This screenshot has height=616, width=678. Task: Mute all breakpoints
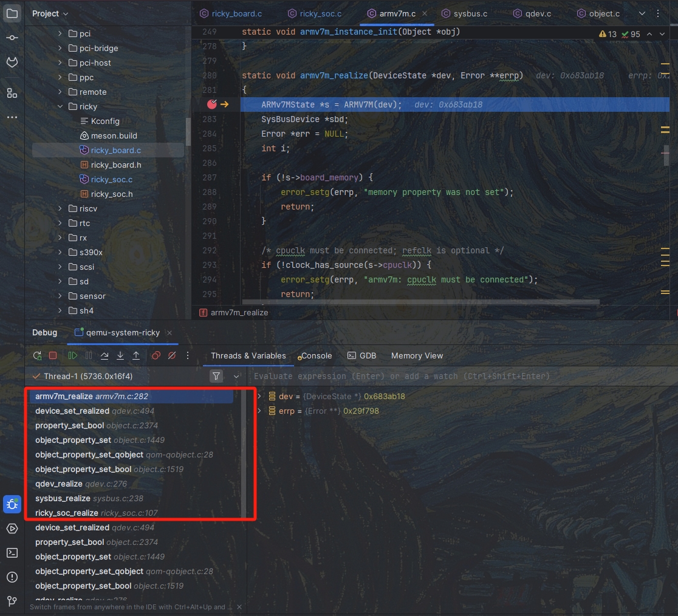click(x=172, y=355)
